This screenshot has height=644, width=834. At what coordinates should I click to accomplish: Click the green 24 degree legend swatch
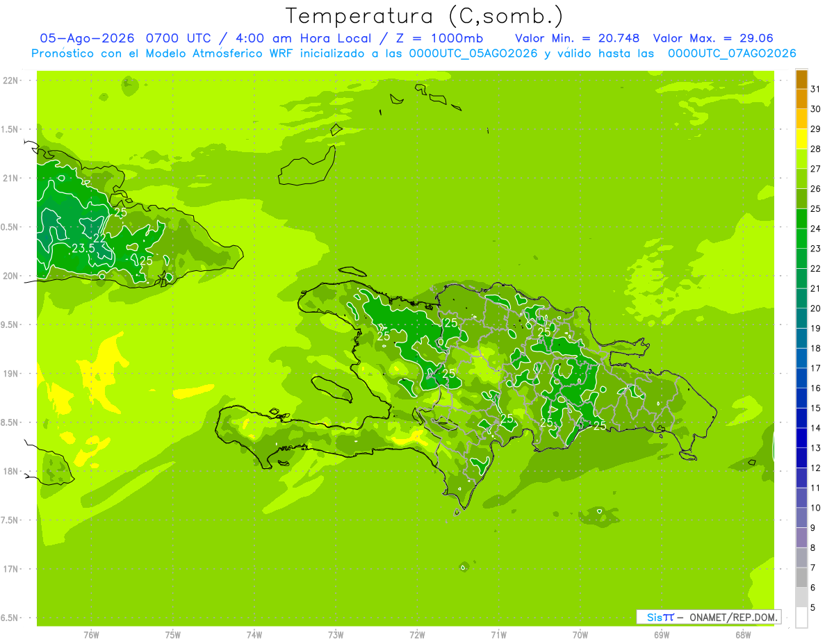[x=801, y=219]
